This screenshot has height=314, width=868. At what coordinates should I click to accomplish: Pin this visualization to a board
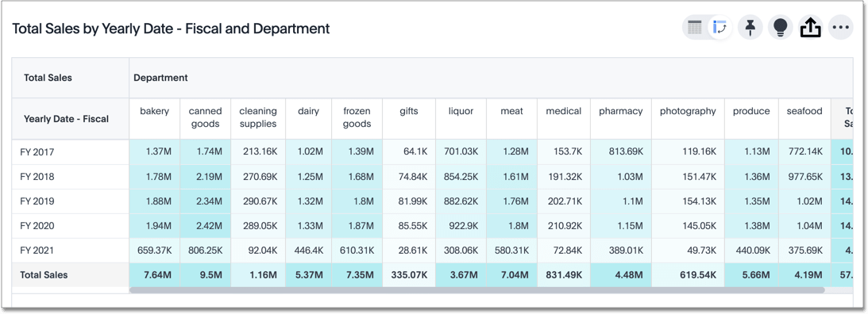click(x=750, y=27)
